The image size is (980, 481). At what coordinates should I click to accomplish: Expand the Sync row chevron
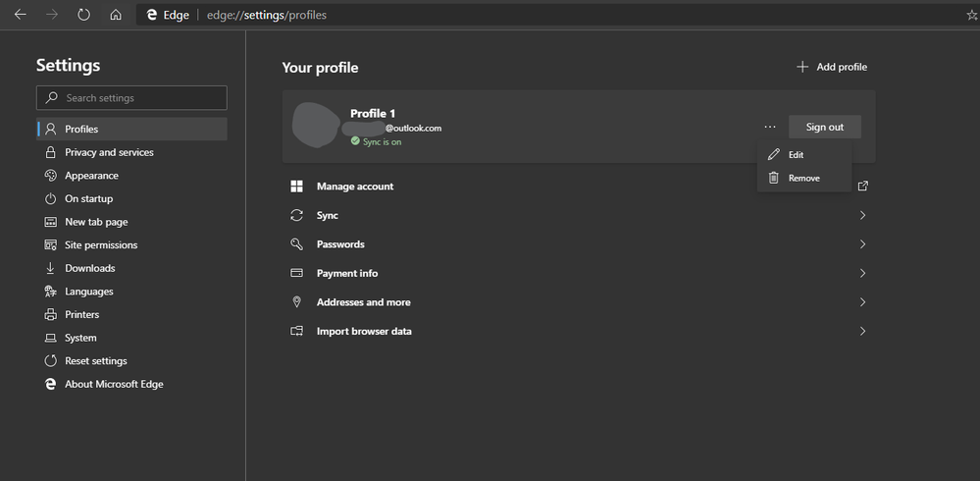point(862,215)
